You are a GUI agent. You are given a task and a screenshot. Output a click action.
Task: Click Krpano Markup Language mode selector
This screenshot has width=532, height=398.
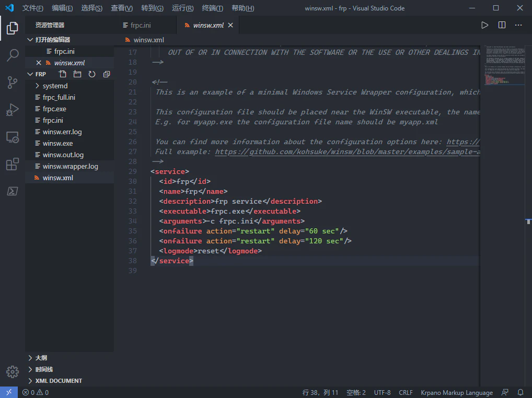click(456, 392)
